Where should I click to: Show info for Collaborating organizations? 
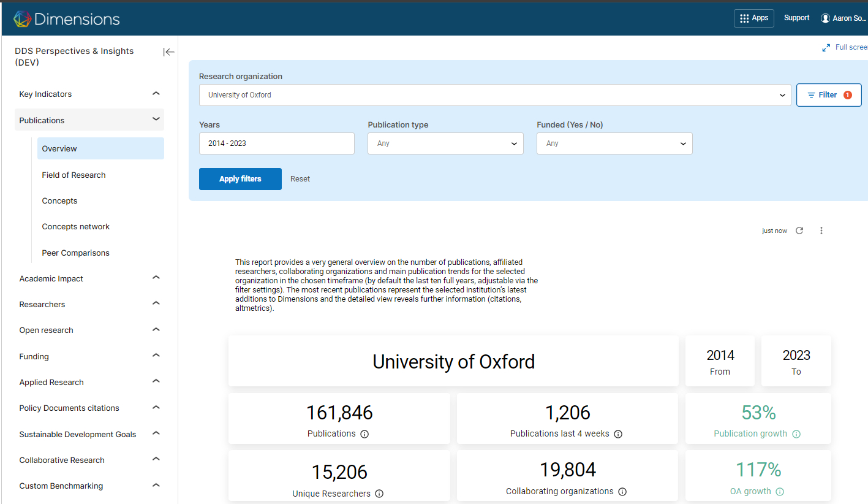tap(622, 492)
